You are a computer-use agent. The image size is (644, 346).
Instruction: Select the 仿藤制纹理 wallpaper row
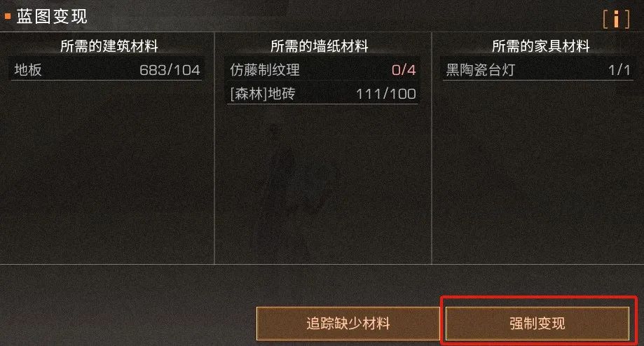(322, 70)
